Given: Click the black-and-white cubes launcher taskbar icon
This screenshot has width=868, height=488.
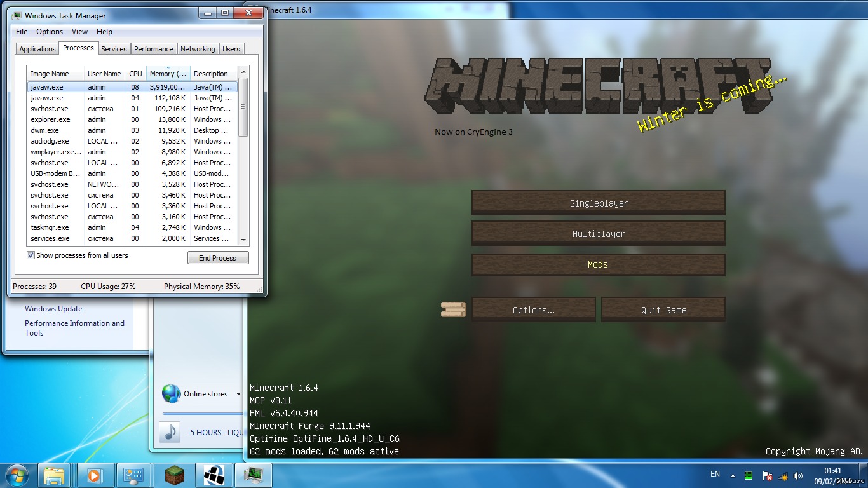Looking at the screenshot, I should [214, 475].
